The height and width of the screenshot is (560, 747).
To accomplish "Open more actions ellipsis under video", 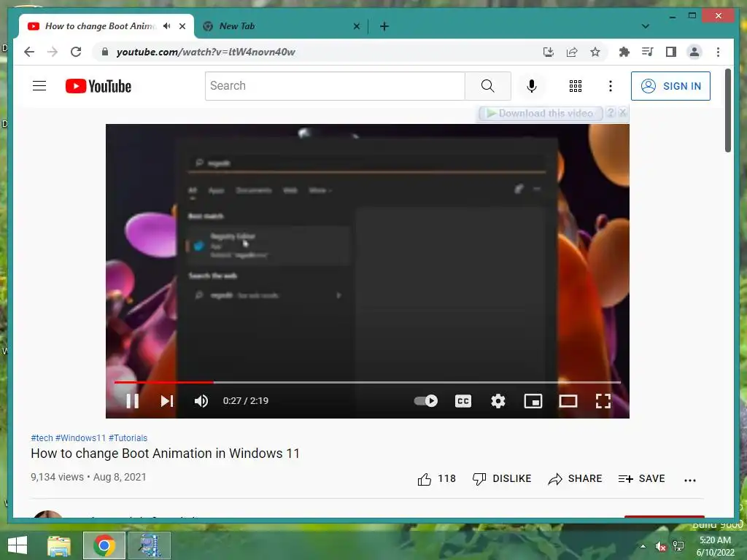I will [690, 480].
